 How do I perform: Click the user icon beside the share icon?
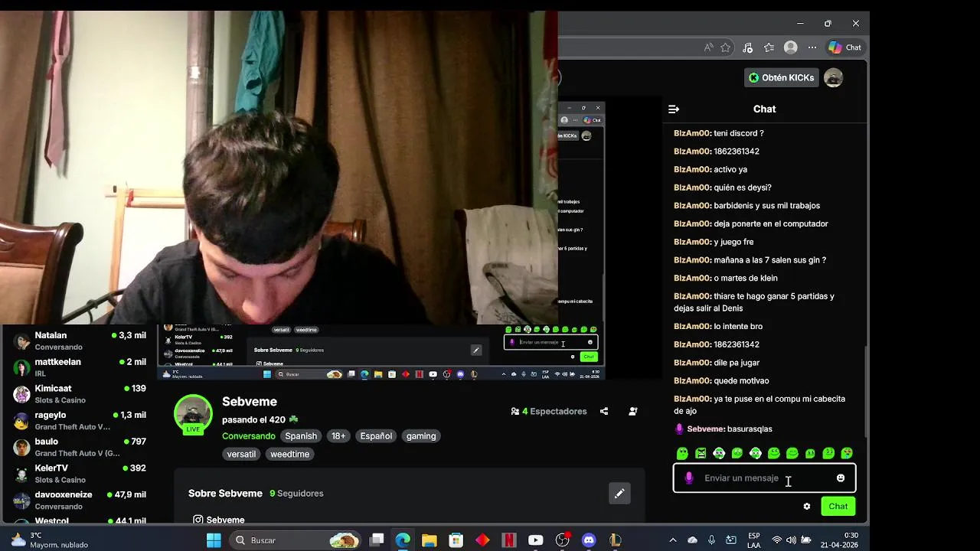(633, 412)
